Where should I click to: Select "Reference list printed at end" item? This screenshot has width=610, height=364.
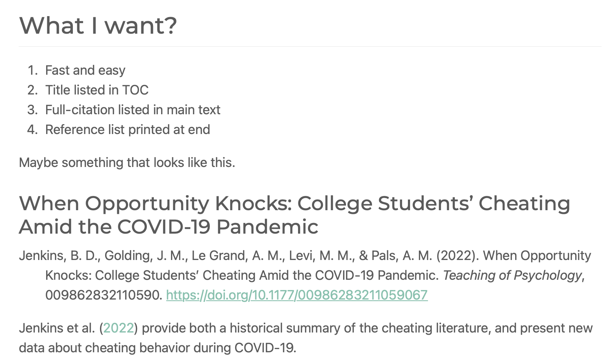127,130
